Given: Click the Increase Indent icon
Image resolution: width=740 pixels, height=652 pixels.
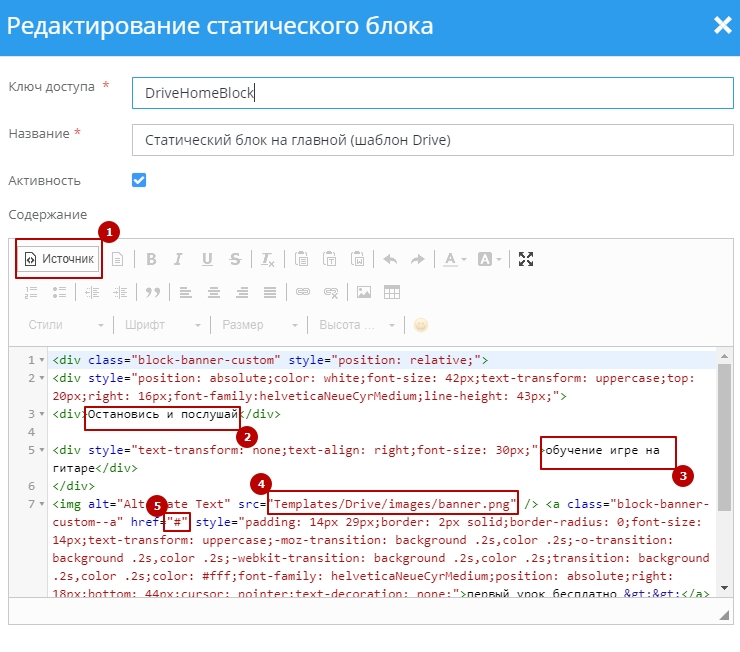Looking at the screenshot, I should (x=120, y=293).
